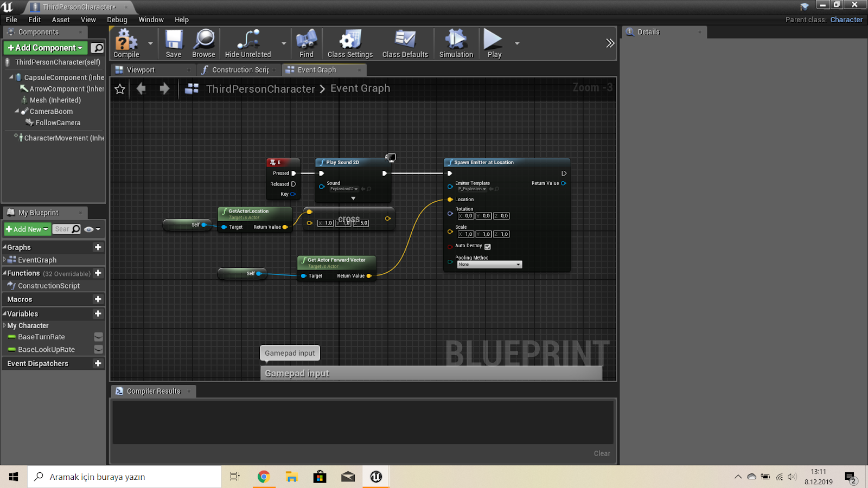Expand Play Sound 2D node options

click(353, 198)
